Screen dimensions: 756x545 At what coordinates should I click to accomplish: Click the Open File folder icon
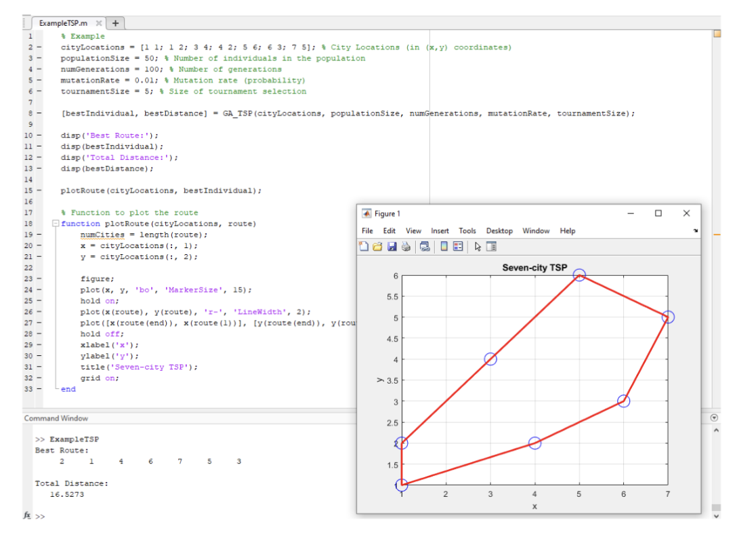click(x=378, y=247)
